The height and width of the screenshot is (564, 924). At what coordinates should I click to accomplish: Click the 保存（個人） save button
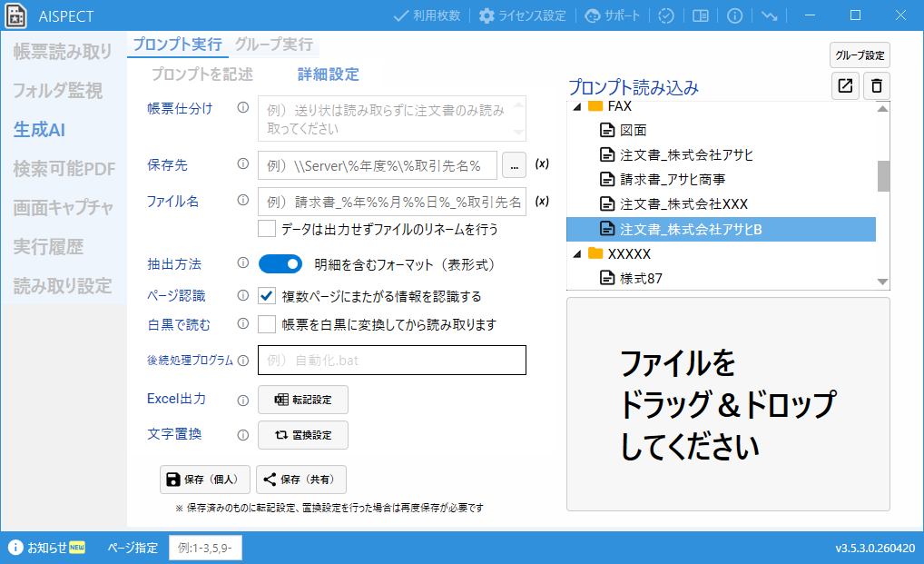point(205,480)
